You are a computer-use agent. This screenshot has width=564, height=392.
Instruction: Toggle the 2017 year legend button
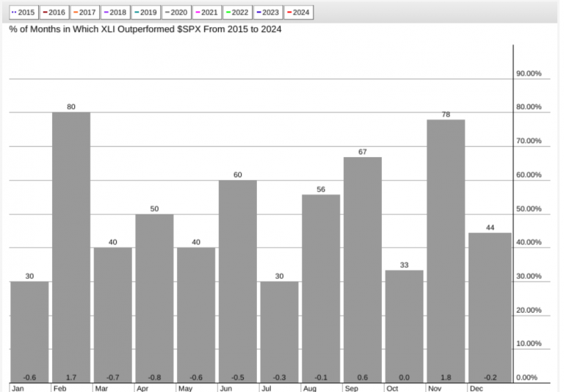[x=84, y=12]
